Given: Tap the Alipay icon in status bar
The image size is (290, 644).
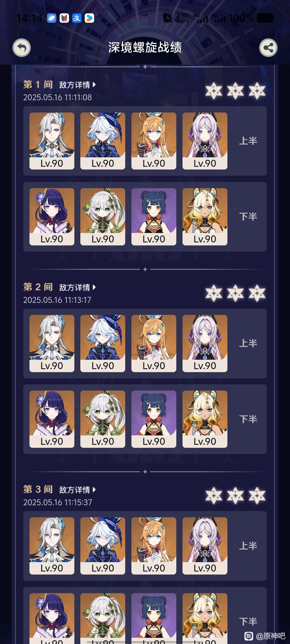Looking at the screenshot, I should pyautogui.click(x=77, y=18).
